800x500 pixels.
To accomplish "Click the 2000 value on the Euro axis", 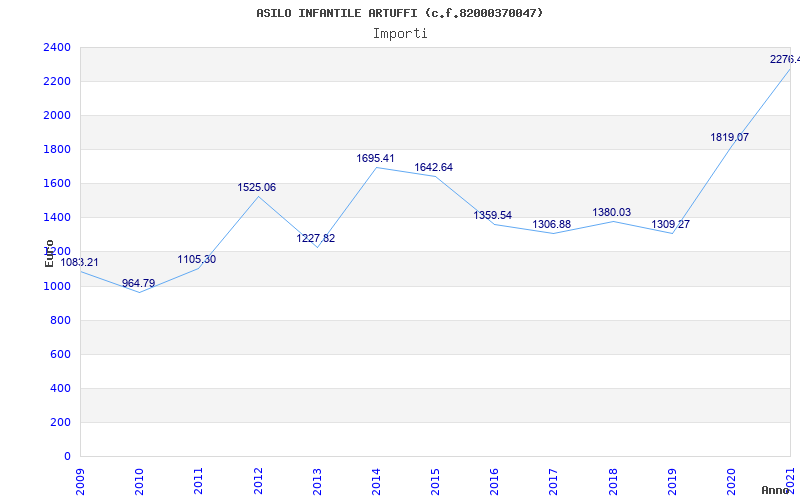I will coord(57,116).
